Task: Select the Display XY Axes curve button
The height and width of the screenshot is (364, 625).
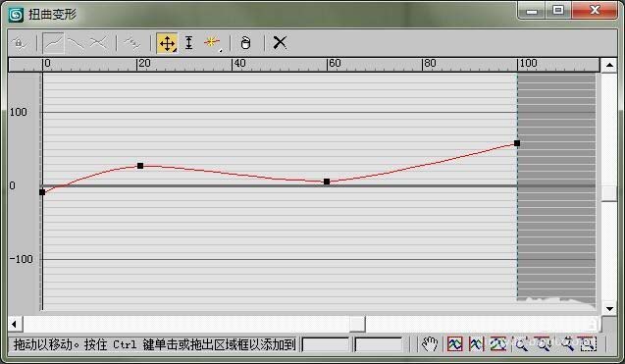Action: pyautogui.click(x=98, y=42)
